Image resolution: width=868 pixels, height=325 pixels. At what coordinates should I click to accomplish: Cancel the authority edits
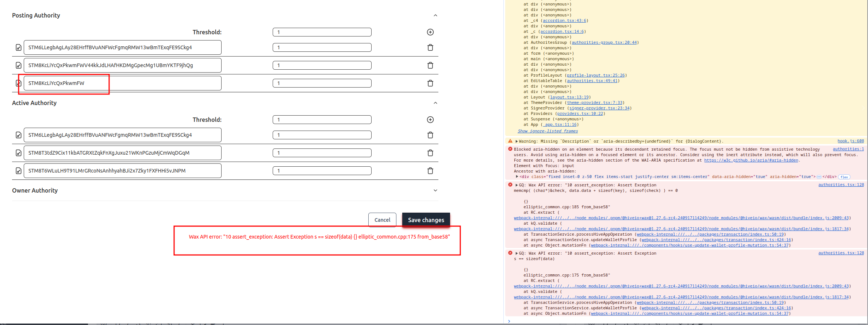(382, 220)
